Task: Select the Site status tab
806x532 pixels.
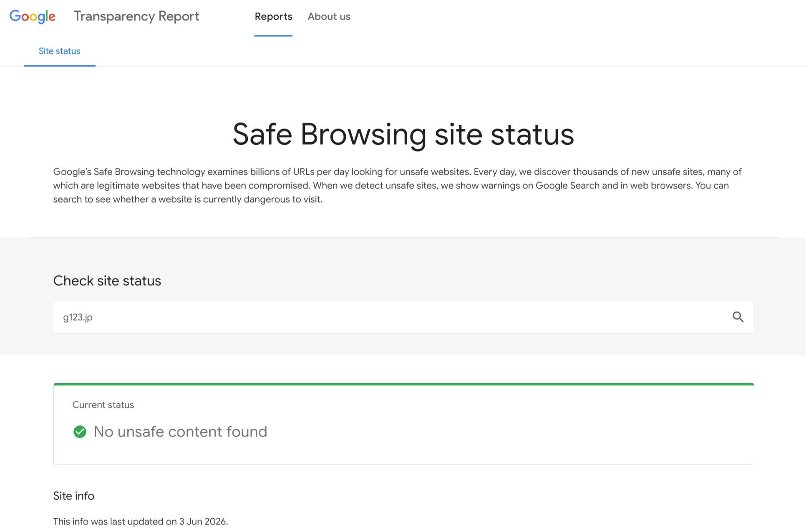Action: pos(60,51)
